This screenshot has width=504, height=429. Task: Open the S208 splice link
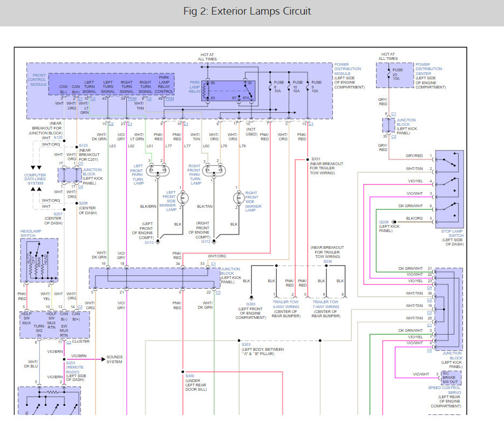[x=83, y=203]
